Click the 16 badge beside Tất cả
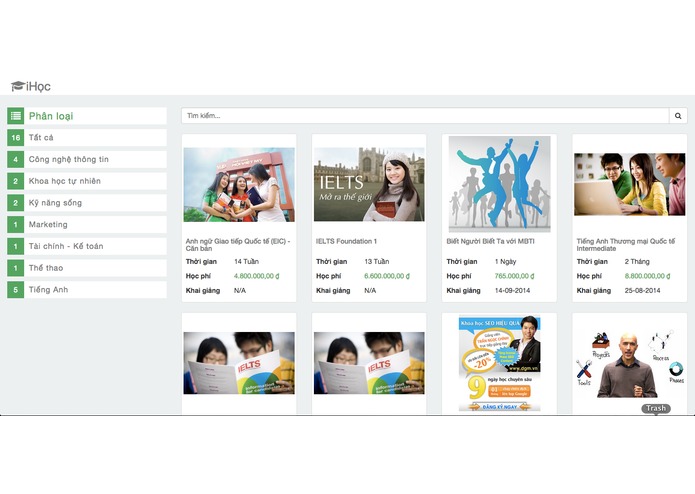Screen dimensions: 695x494 (16, 137)
